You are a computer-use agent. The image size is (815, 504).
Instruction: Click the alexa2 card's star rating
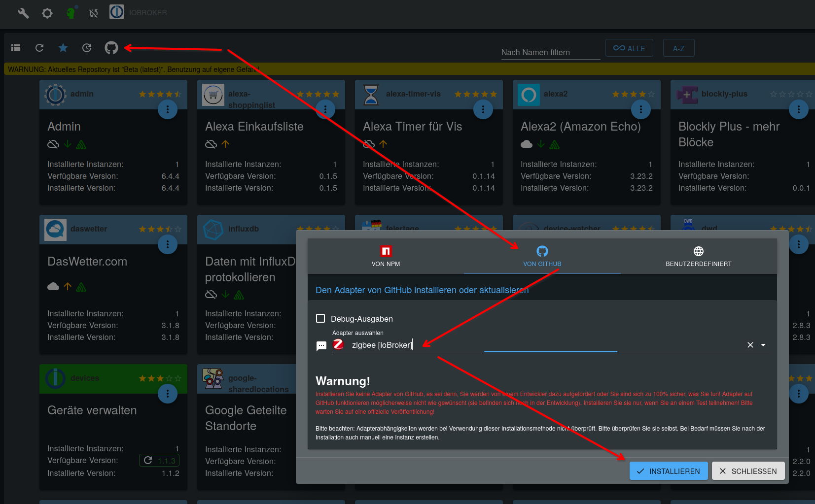pos(634,94)
